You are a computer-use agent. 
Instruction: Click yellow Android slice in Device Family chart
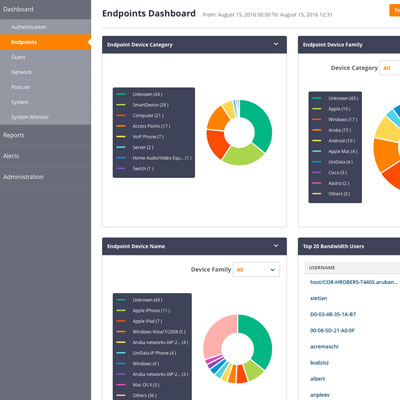point(388,130)
